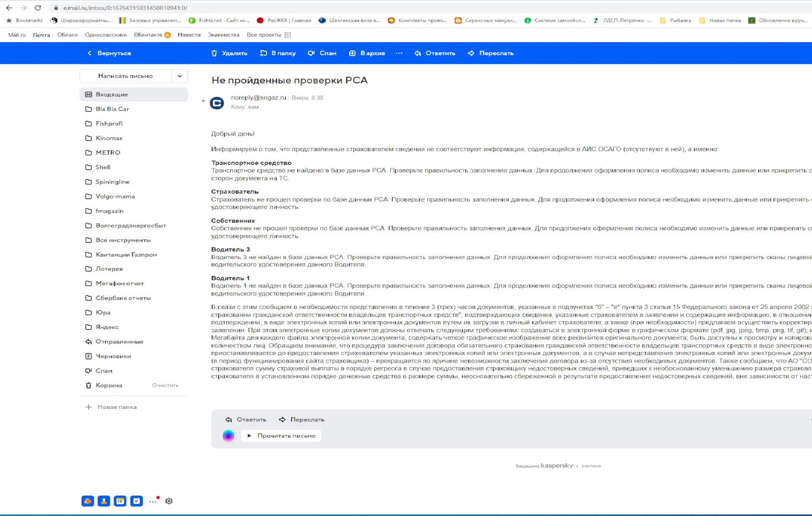The image size is (812, 516).
Task: Open the three-dots more actions in toolbar
Action: point(399,53)
